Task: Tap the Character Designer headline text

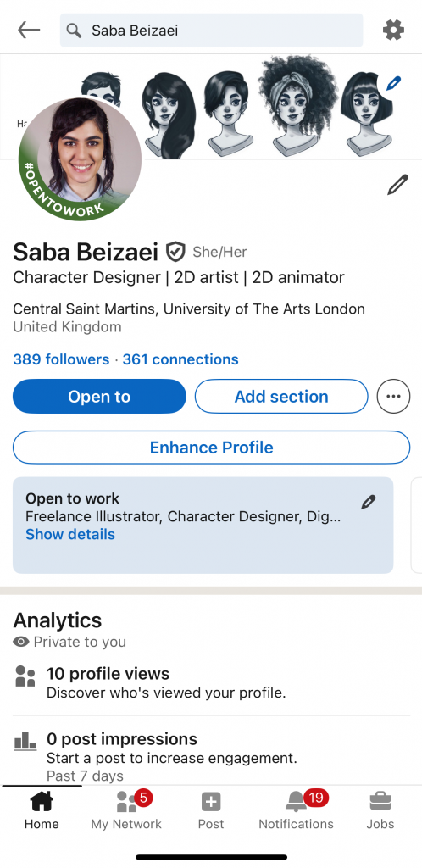Action: [x=179, y=277]
